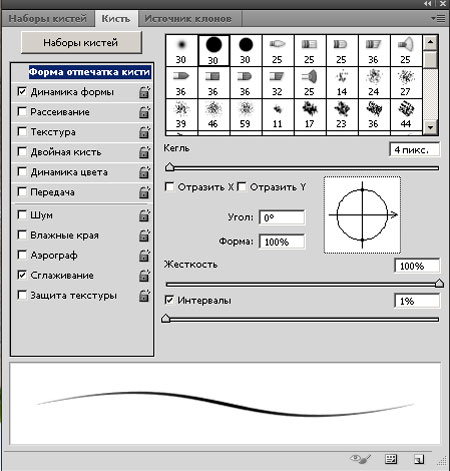Open the panel options menu
The width and height of the screenshot is (450, 471).
coord(438,18)
